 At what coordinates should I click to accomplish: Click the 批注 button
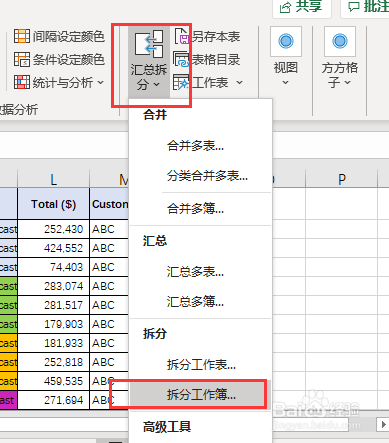[x=366, y=7]
